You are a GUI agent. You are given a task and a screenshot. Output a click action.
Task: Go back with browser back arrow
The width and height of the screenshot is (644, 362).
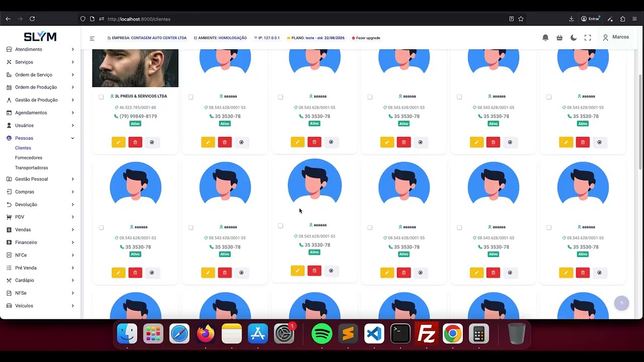coord(8,19)
